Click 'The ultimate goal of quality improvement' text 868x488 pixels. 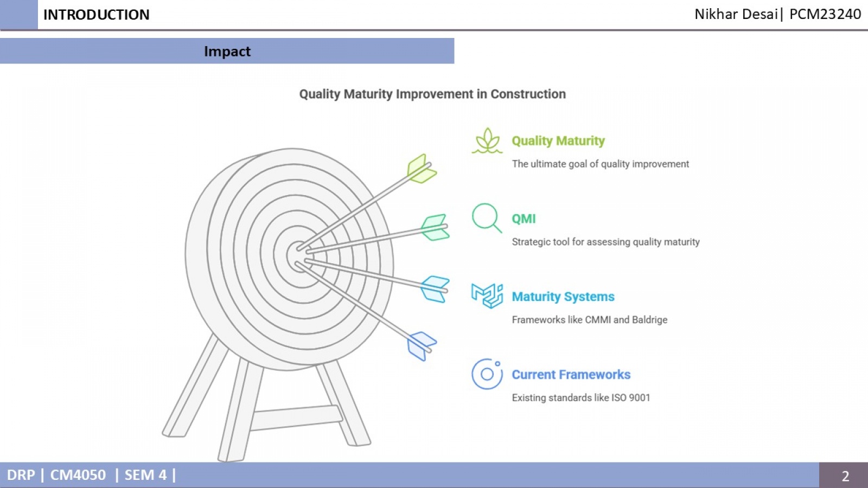(601, 164)
